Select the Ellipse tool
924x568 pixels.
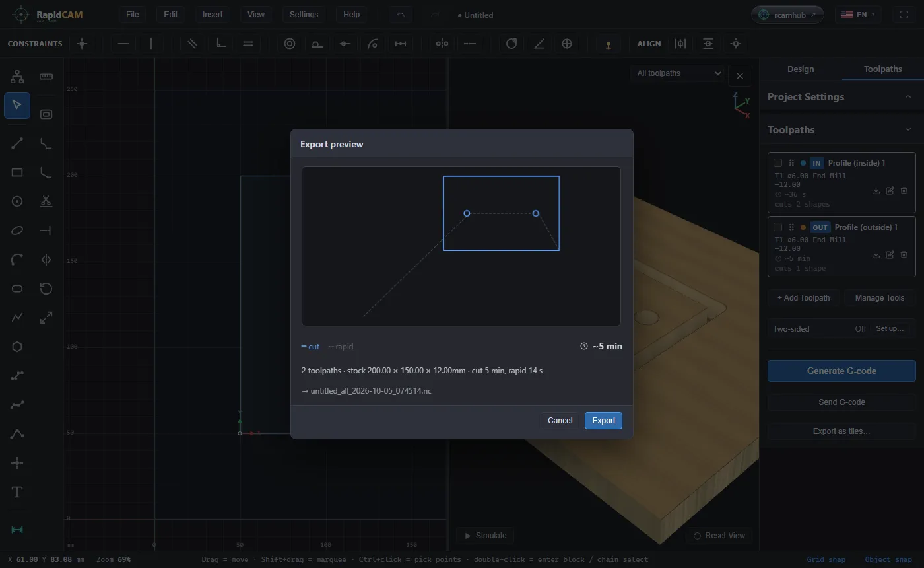point(17,231)
